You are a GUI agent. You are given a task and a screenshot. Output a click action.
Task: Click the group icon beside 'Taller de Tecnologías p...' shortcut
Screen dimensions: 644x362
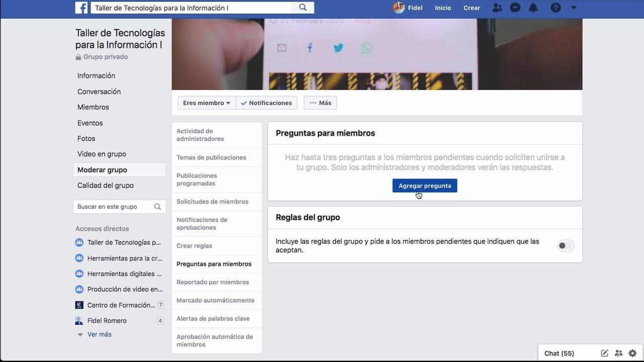tap(79, 242)
